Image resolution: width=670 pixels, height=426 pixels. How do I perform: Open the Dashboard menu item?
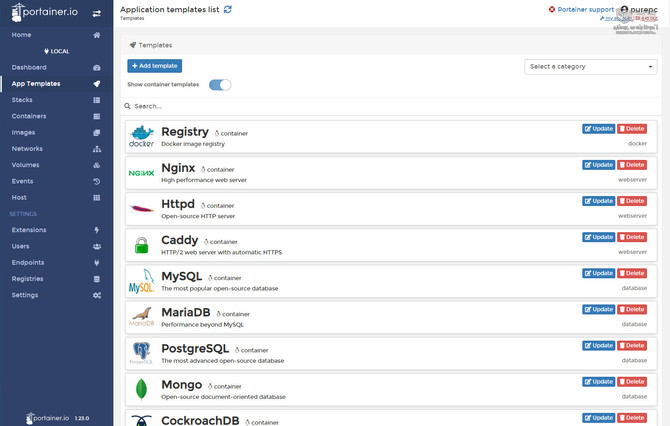[29, 67]
